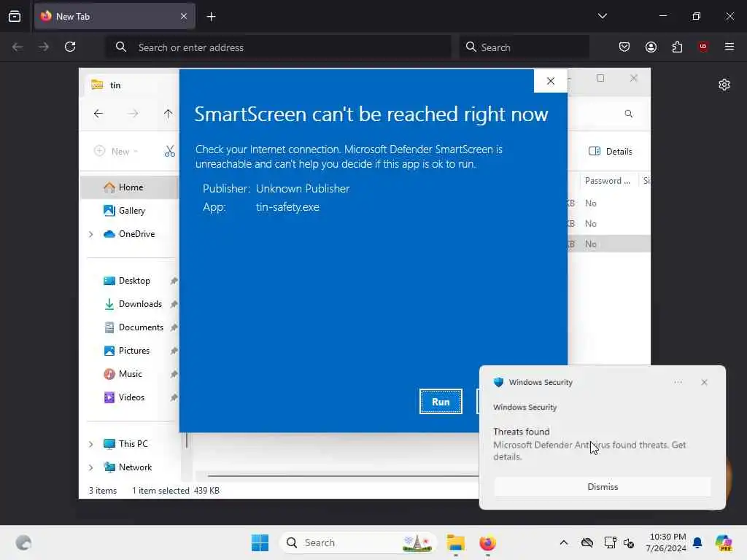Expand the Network tree node
Viewport: 747px width, 560px height.
91,467
